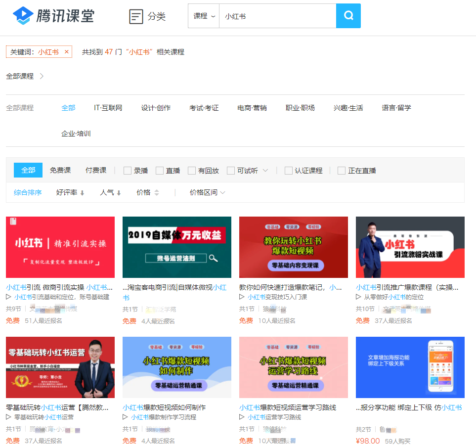The height and width of the screenshot is (448, 476).
Task: Click the bookmark icon on 精准引流实操 thumbnail
Action: click(13, 221)
